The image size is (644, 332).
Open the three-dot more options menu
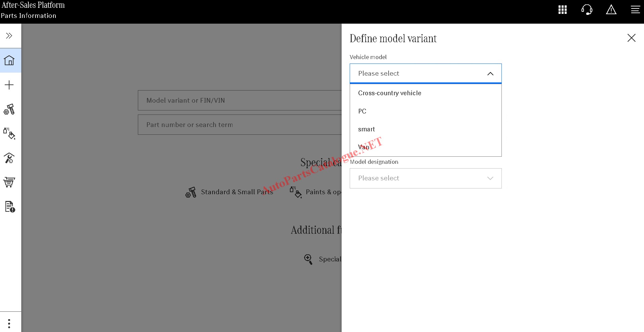[9, 324]
